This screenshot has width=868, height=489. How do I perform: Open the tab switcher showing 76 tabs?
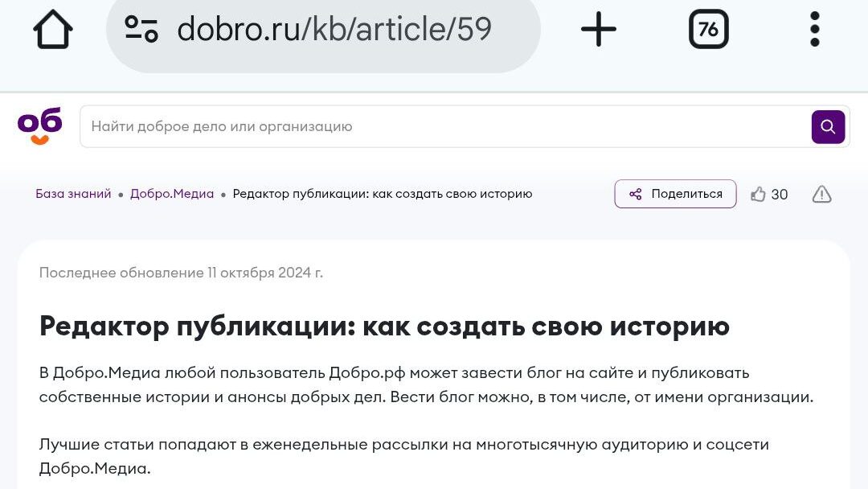pyautogui.click(x=709, y=29)
